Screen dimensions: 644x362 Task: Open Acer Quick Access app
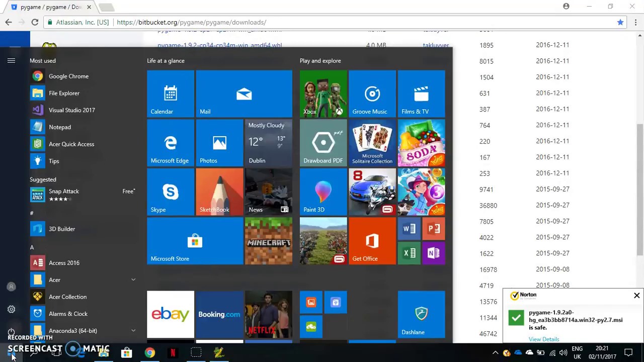(83, 144)
